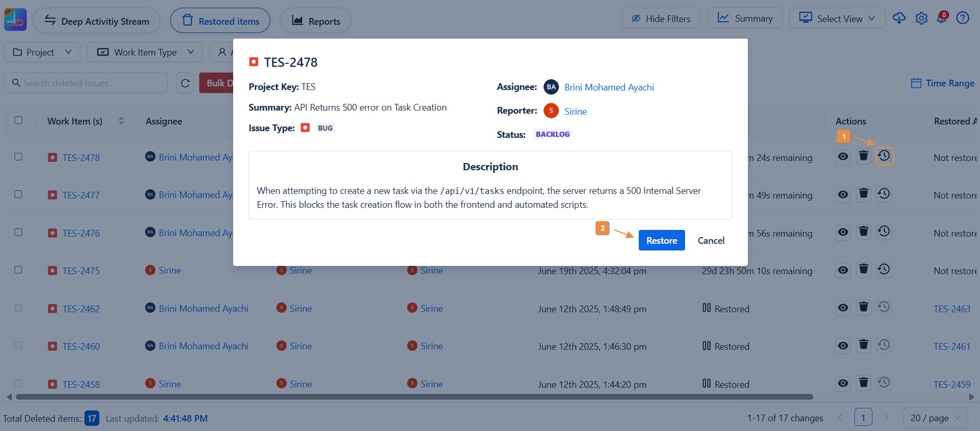The image size is (980, 431).
Task: Click the refresh icon beside search box
Action: point(185,83)
